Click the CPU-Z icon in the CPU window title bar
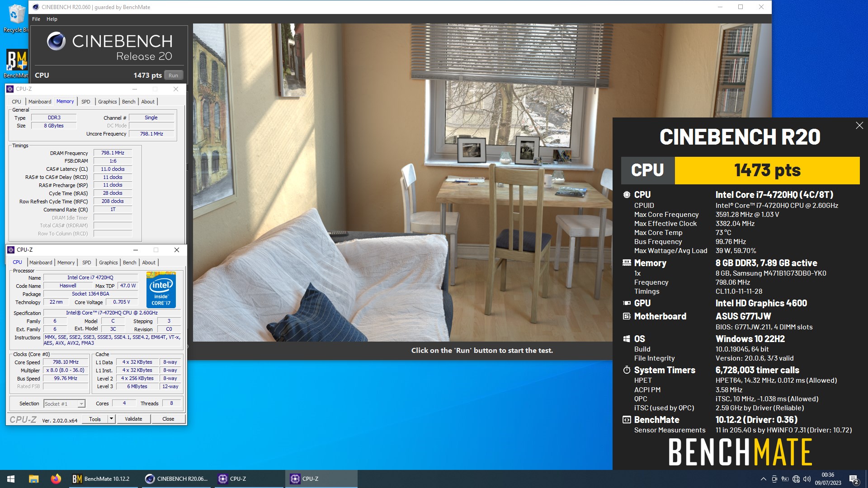868x488 pixels. (x=11, y=250)
